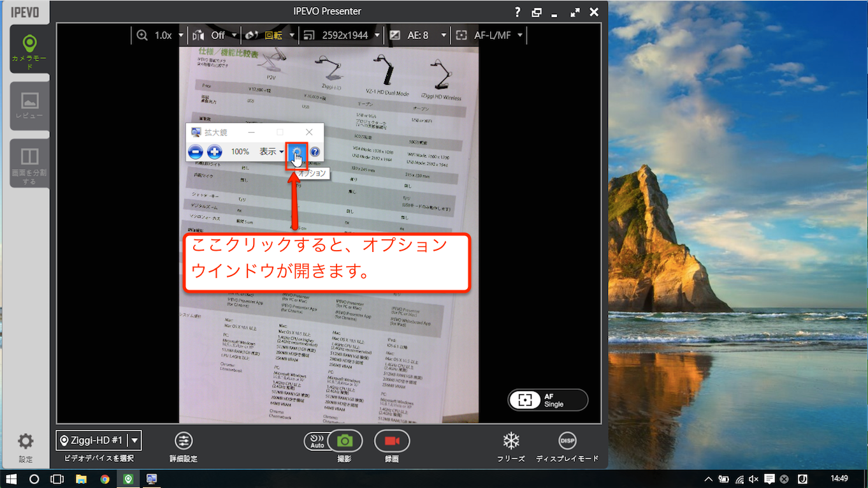Open the Wi-Fi network tray icon
The width and height of the screenshot is (868, 488).
coord(739,478)
